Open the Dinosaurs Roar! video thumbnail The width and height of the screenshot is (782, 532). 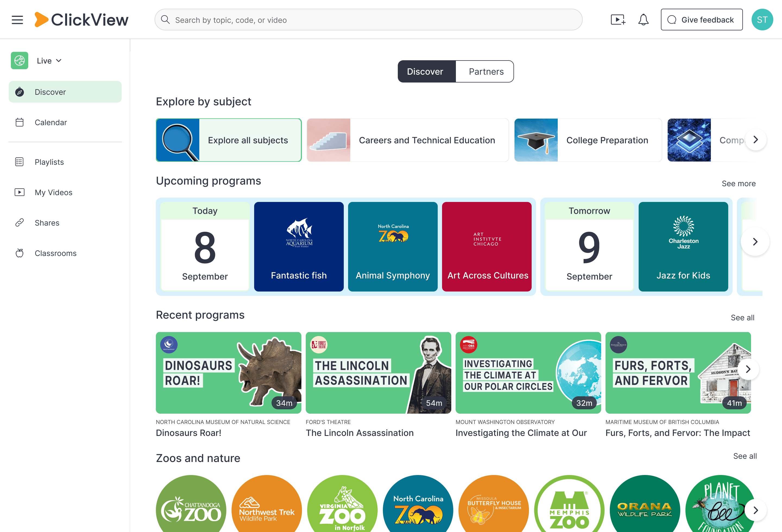228,373
